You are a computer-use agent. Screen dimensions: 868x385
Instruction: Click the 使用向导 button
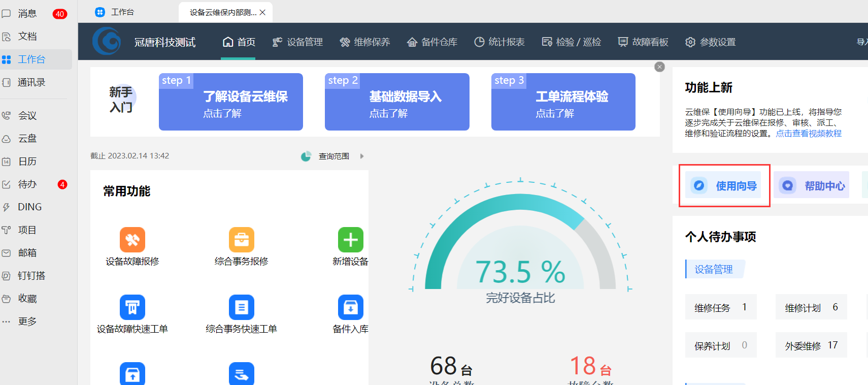723,185
